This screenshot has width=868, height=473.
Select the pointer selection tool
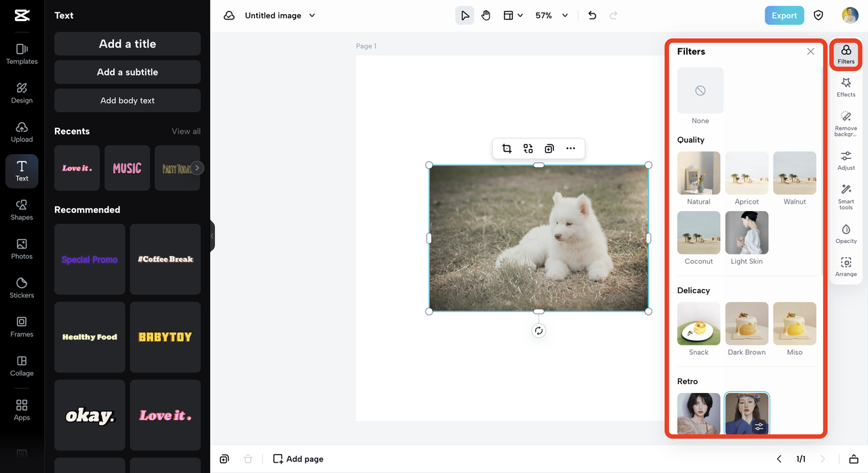[x=465, y=16]
